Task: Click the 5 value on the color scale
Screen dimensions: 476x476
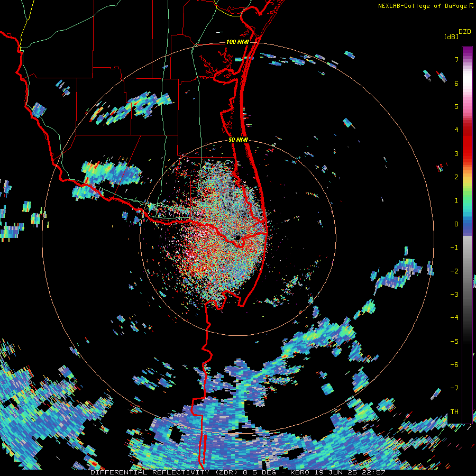Action: 456,106
